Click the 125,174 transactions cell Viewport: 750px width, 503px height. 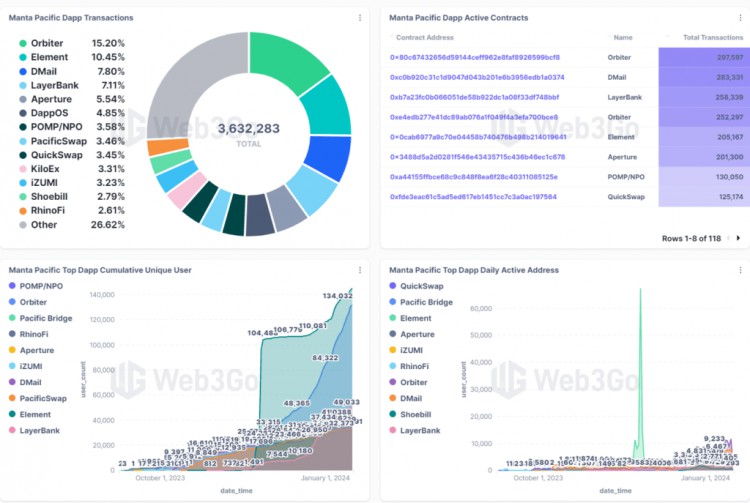tap(704, 197)
